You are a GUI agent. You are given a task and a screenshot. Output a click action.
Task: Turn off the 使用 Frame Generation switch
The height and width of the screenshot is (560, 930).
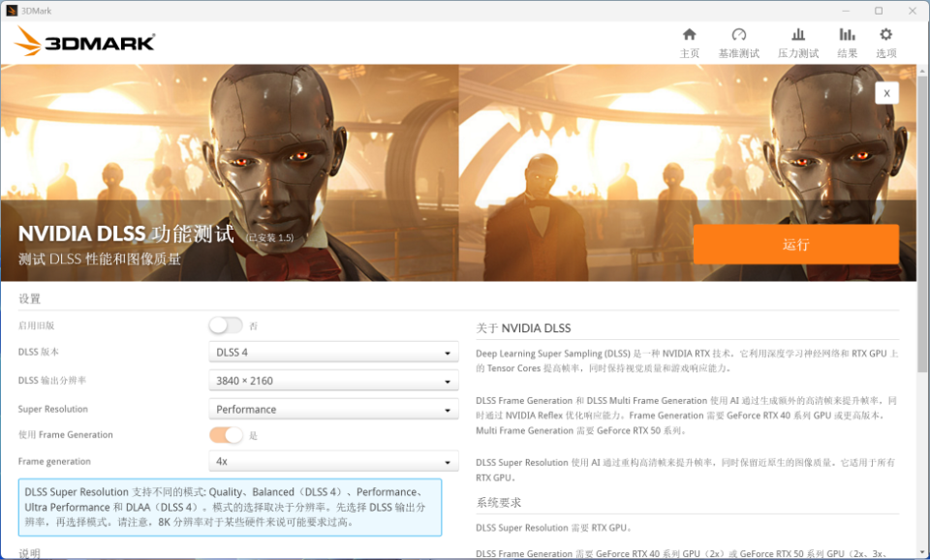pos(226,435)
